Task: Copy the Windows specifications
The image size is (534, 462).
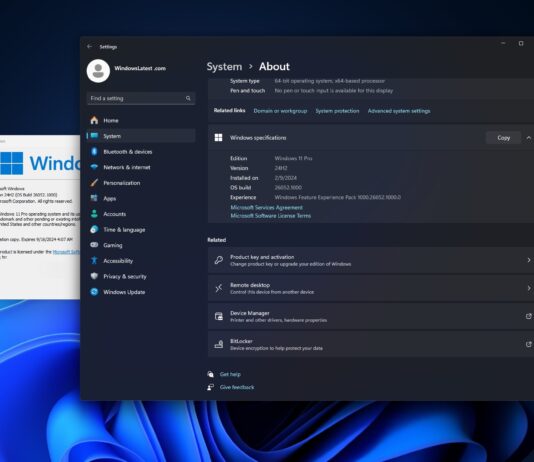Action: (503, 138)
